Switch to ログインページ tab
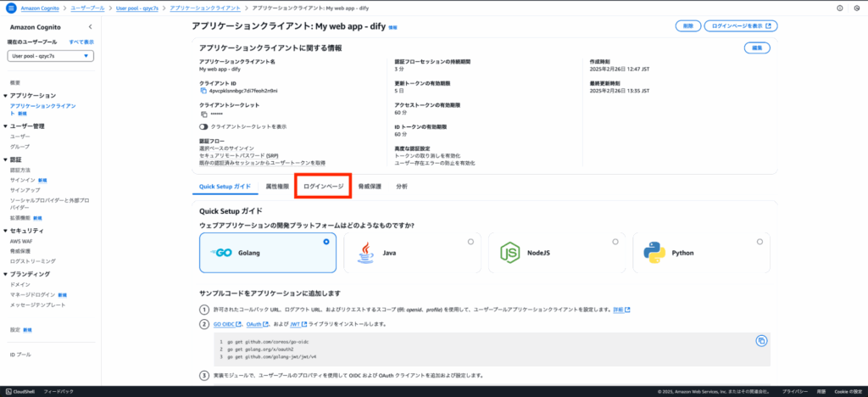The image size is (868, 397). pos(323,187)
